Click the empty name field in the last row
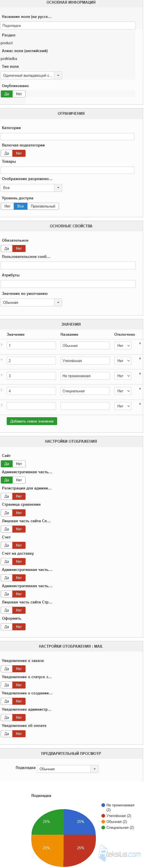144x868 pixels. point(85,406)
